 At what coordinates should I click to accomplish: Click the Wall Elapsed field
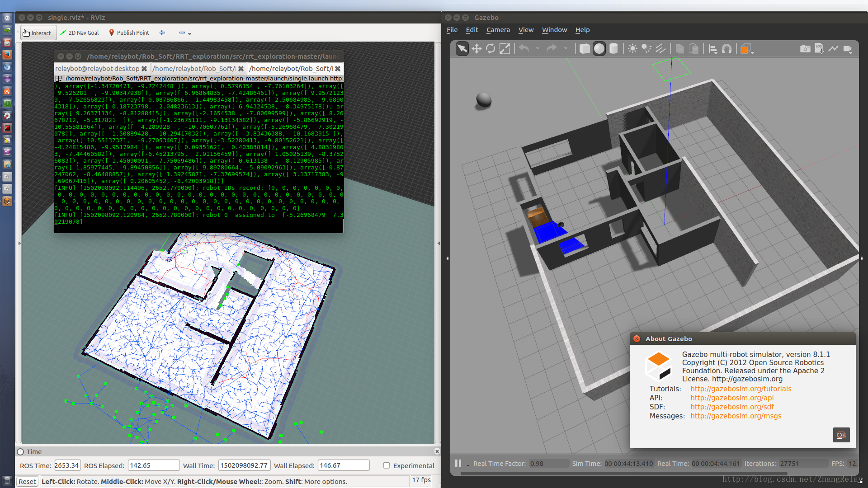click(344, 465)
